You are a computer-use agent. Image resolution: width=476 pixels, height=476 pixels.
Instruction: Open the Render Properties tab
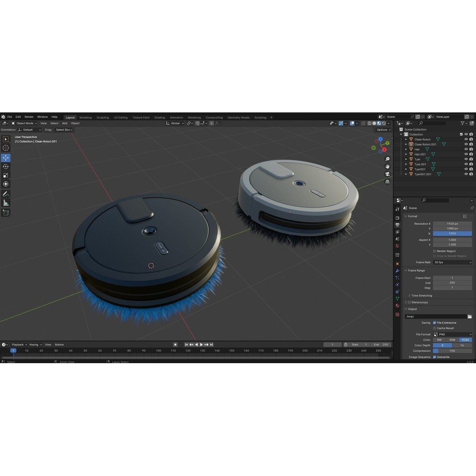tap(397, 217)
